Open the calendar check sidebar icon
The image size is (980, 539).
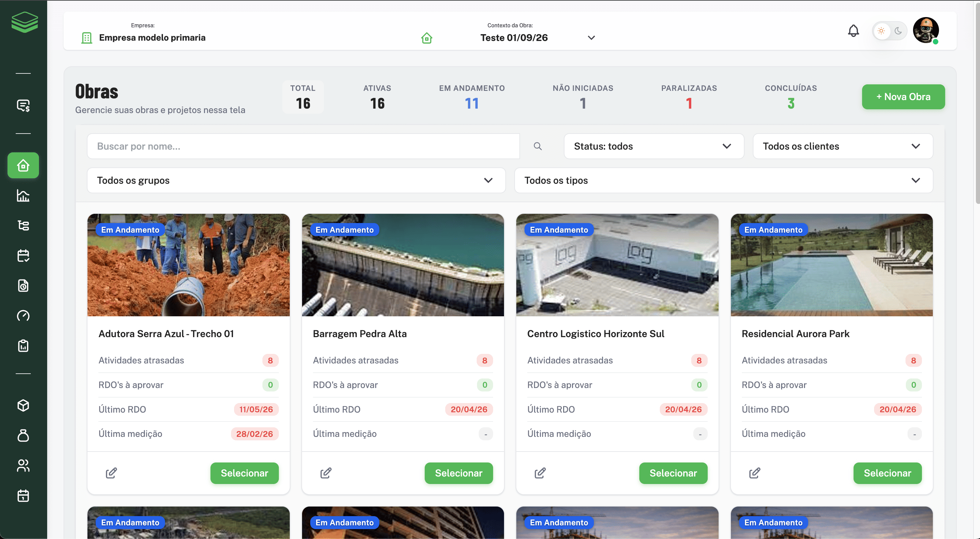click(x=23, y=255)
